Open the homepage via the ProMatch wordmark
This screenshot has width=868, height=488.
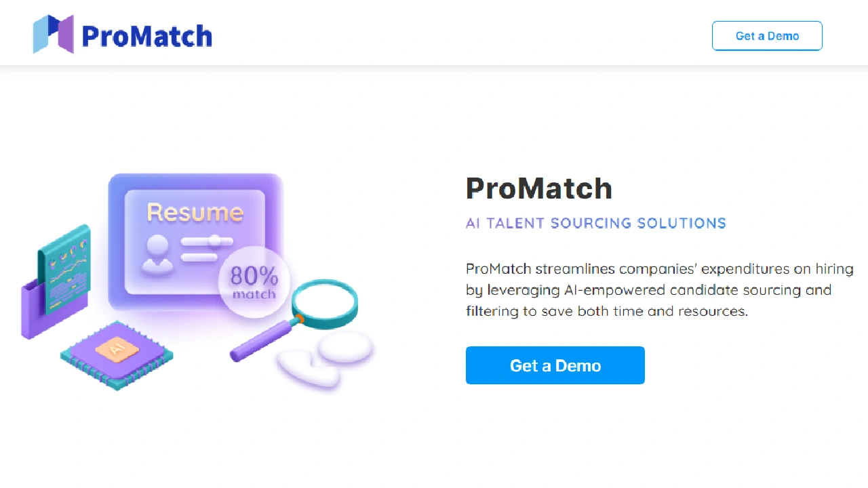tap(146, 36)
